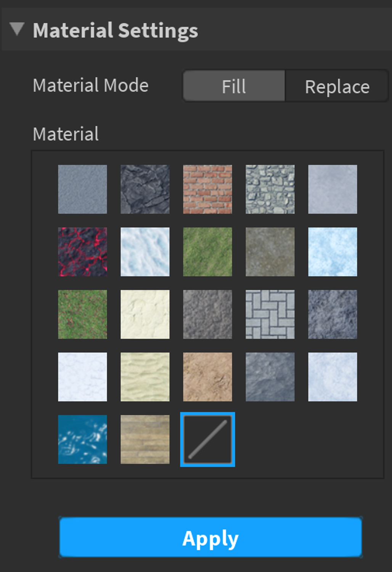Click the Material Settings header text
392x572 pixels.
[116, 31]
